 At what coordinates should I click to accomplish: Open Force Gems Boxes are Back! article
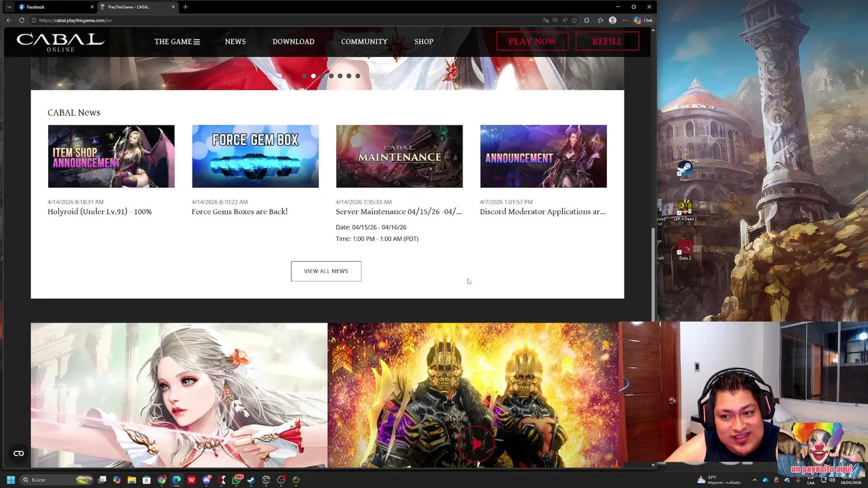[239, 211]
